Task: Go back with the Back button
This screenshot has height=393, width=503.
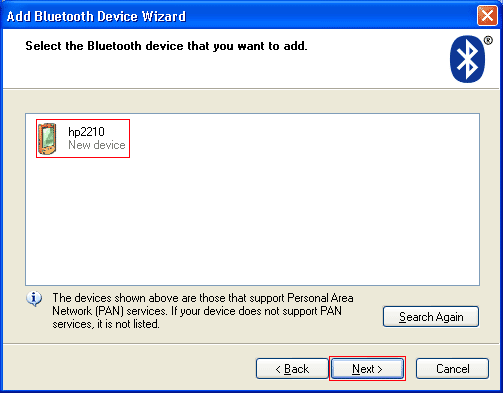Action: pyautogui.click(x=292, y=368)
